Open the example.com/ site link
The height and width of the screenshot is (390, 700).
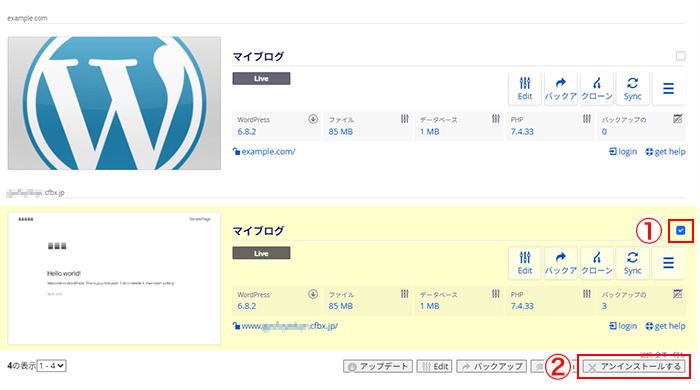click(x=268, y=152)
